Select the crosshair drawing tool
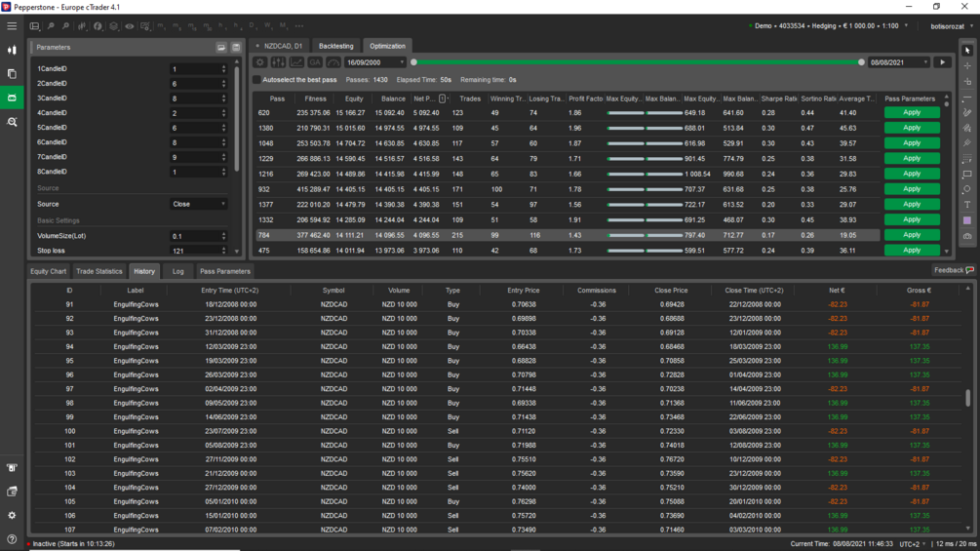The height and width of the screenshot is (551, 980). click(967, 66)
